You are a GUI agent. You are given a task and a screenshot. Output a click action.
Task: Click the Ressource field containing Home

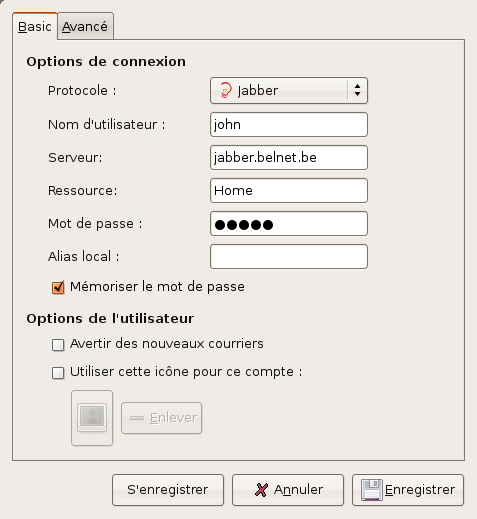click(289, 190)
